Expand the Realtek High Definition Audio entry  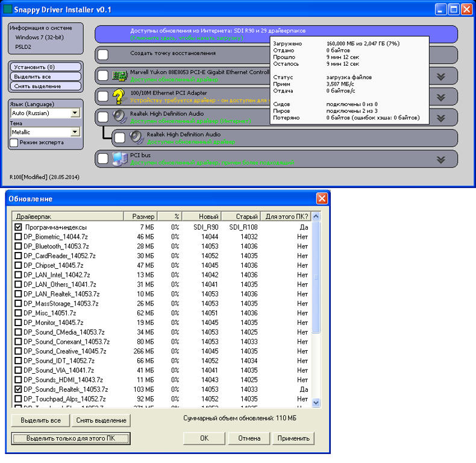(441, 118)
